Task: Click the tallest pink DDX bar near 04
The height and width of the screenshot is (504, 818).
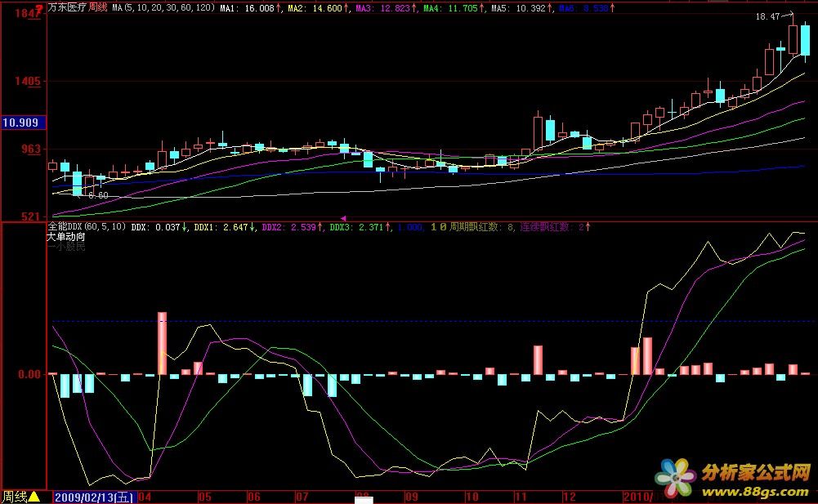Action: tap(162, 343)
